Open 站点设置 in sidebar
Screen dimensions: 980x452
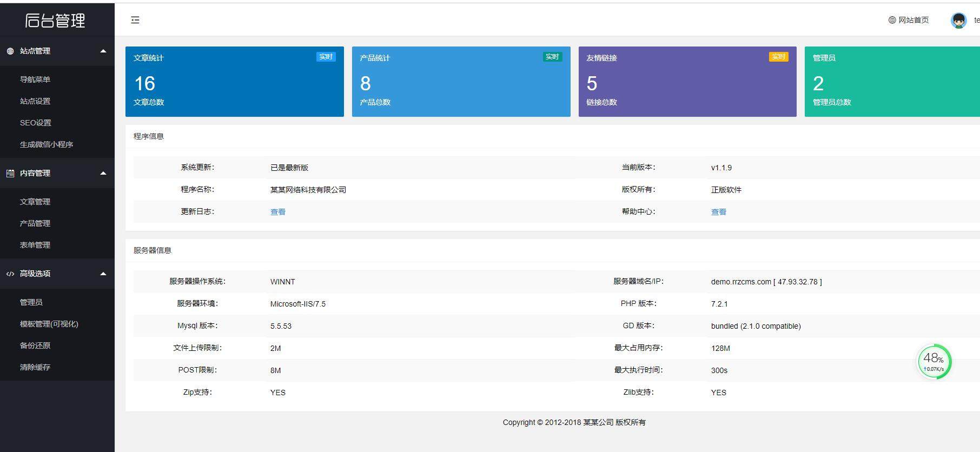click(x=35, y=101)
